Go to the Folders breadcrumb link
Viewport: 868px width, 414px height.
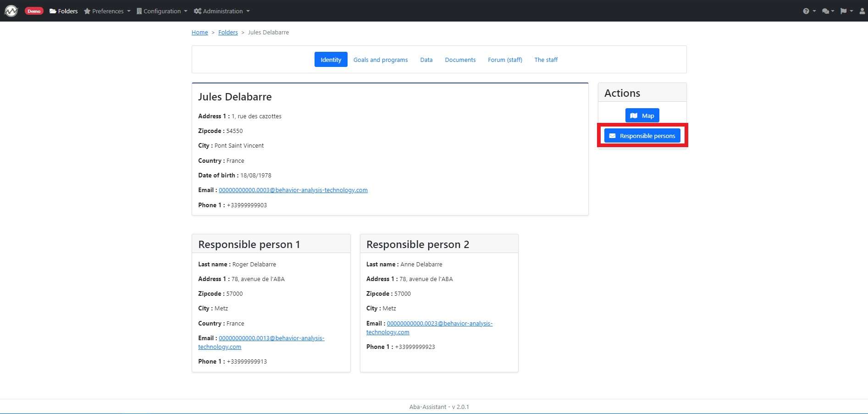(x=228, y=32)
